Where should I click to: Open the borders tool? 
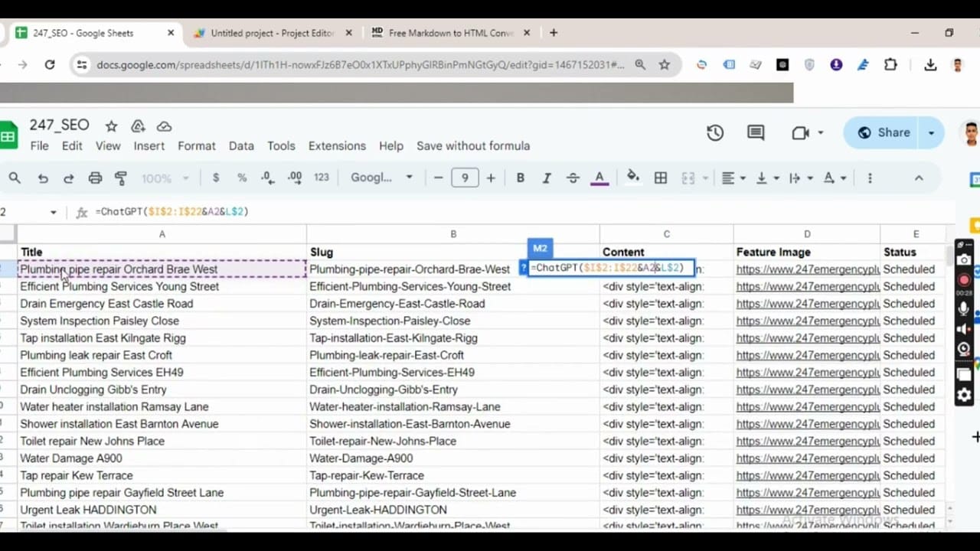click(x=661, y=178)
